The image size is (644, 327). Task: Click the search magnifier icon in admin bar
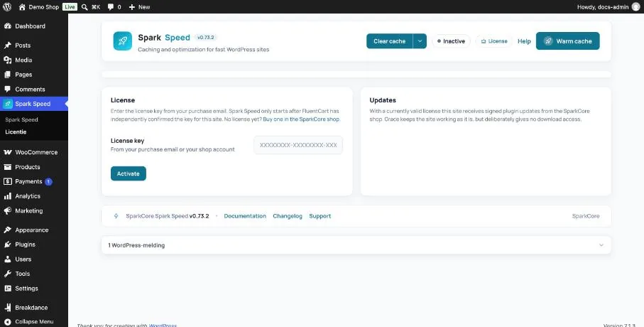click(x=84, y=7)
